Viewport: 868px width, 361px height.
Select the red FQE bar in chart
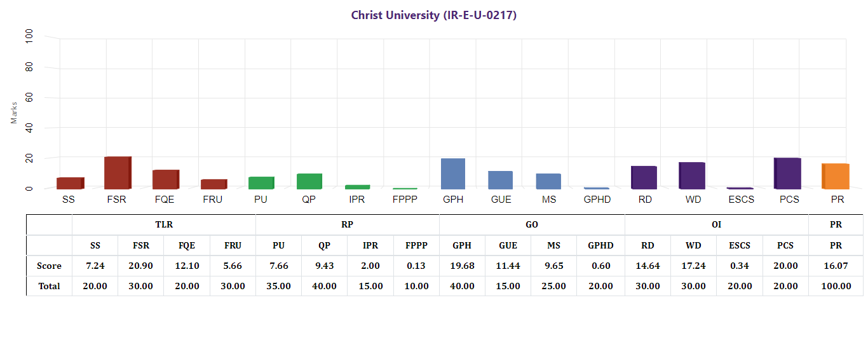(x=165, y=179)
